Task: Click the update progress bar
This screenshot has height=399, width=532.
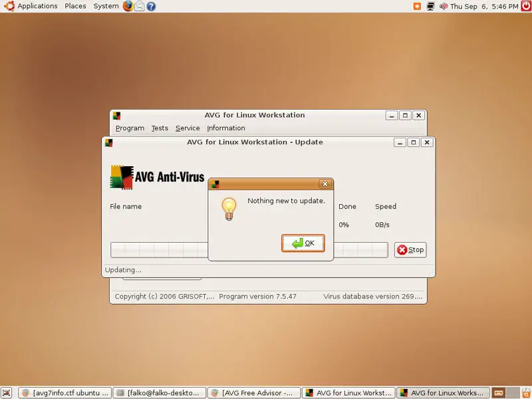Action: point(249,250)
